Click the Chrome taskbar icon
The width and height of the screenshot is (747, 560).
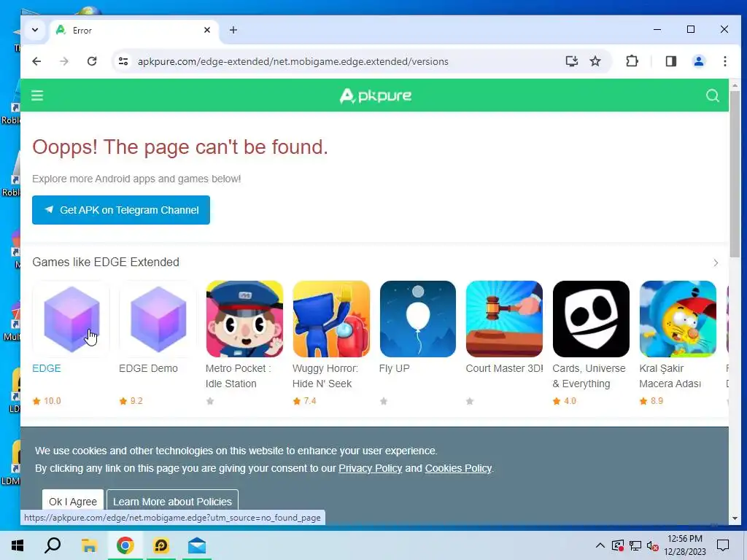point(125,545)
